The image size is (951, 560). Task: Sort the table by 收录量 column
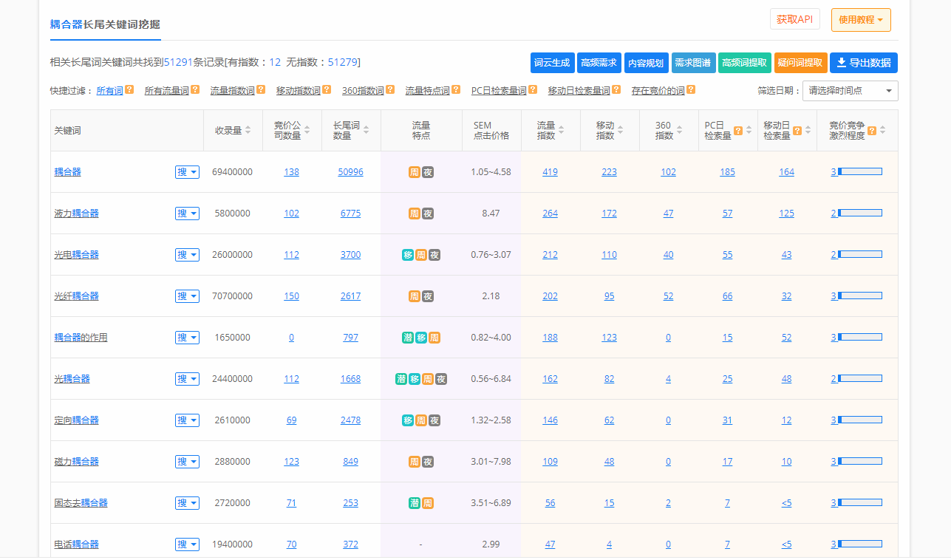click(248, 130)
